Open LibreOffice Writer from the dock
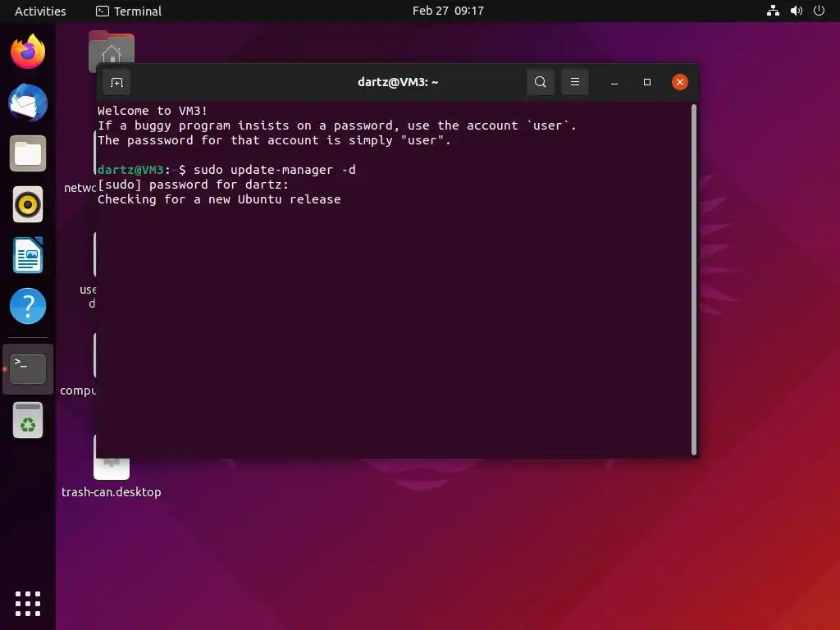840x630 pixels. tap(28, 255)
